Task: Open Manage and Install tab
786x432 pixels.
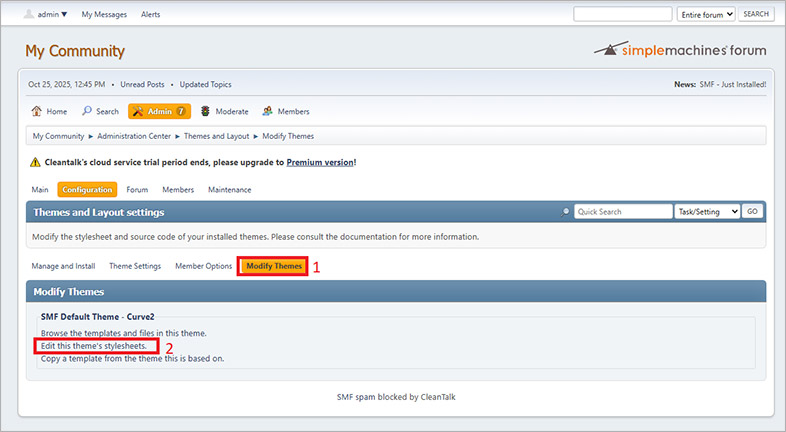Action: click(x=63, y=266)
